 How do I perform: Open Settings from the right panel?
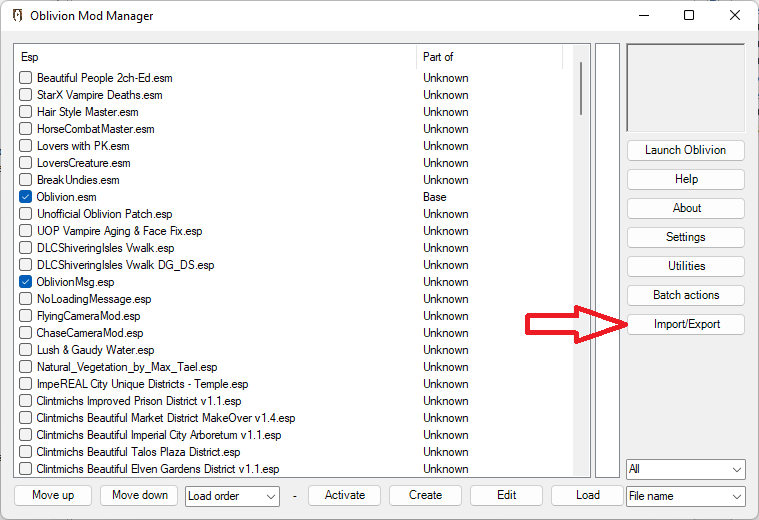[685, 237]
